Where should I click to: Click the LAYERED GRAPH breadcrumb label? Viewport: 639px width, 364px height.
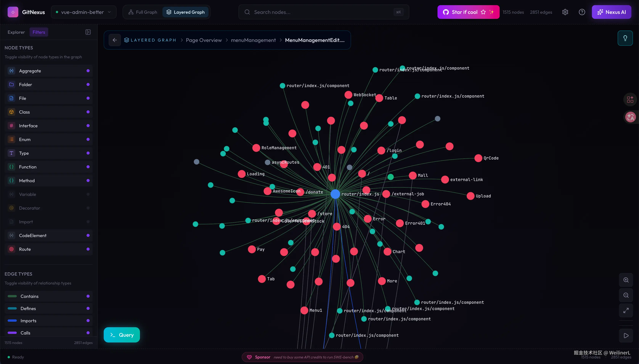tap(153, 40)
